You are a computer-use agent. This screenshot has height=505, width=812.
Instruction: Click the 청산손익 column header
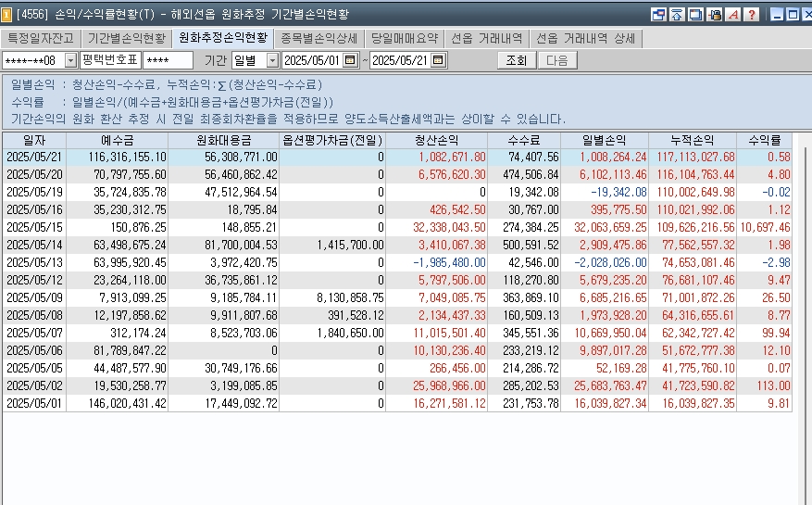(x=436, y=141)
